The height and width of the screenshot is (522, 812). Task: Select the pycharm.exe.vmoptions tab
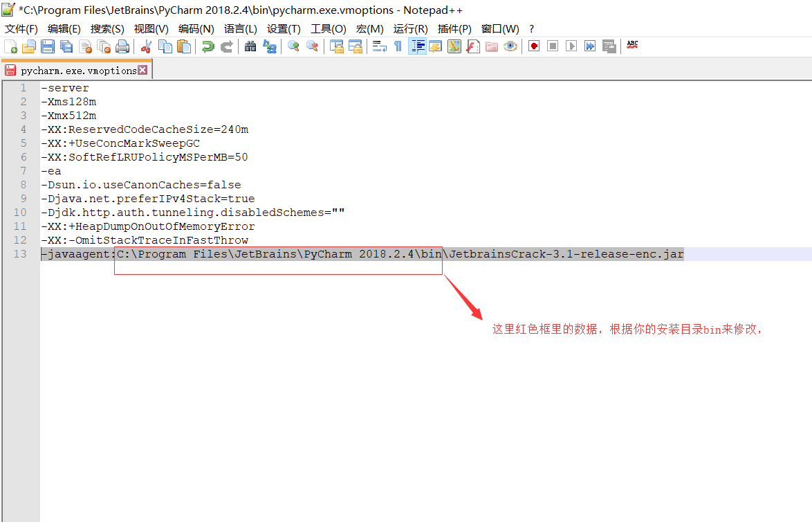point(79,71)
